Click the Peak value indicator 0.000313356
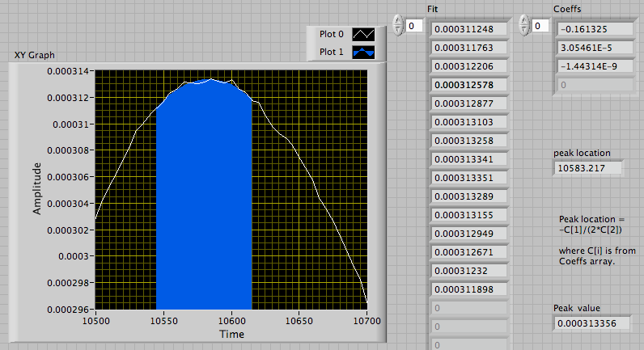The image size is (644, 350). coord(592,323)
